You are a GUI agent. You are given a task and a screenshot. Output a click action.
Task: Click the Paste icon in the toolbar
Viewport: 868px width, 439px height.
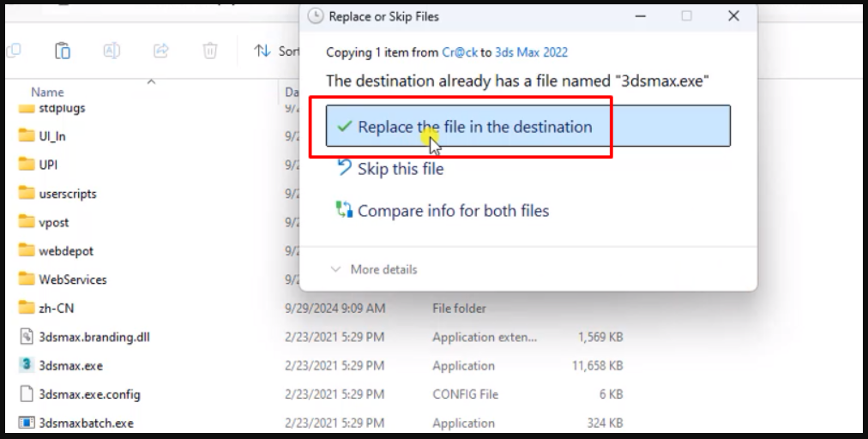63,51
